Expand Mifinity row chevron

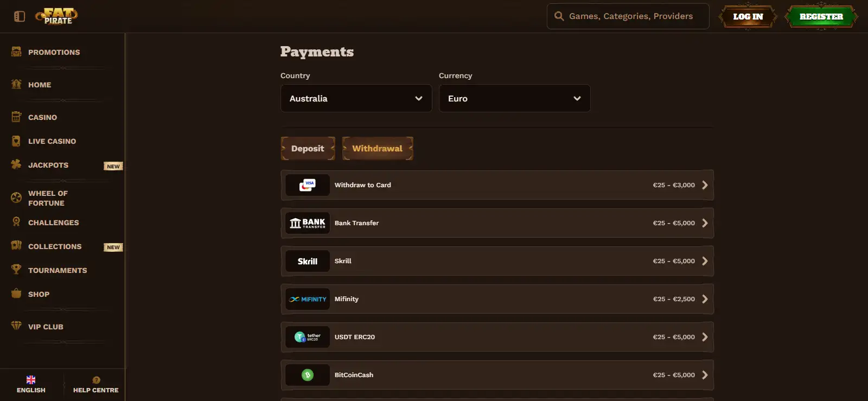pyautogui.click(x=705, y=299)
